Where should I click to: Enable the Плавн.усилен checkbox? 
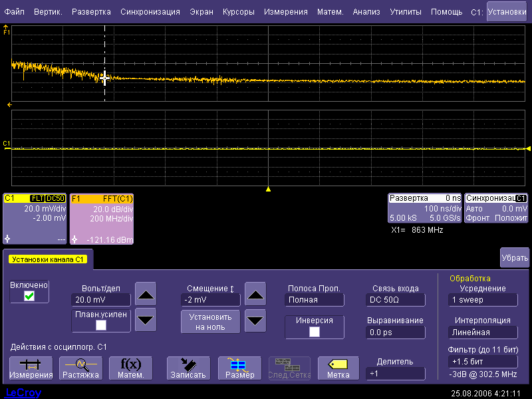[x=101, y=325]
